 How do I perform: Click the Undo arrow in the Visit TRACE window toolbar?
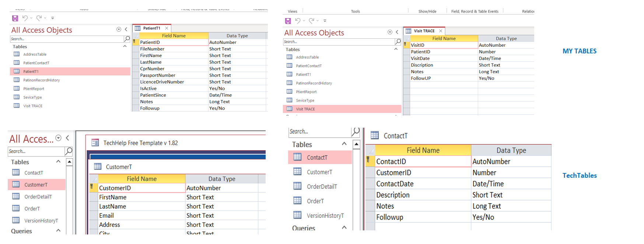tap(298, 21)
